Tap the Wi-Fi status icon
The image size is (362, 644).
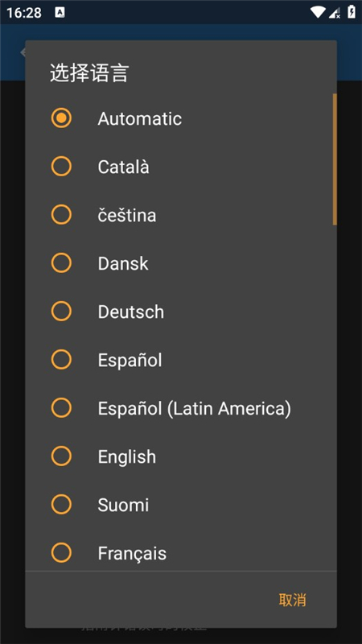(318, 12)
